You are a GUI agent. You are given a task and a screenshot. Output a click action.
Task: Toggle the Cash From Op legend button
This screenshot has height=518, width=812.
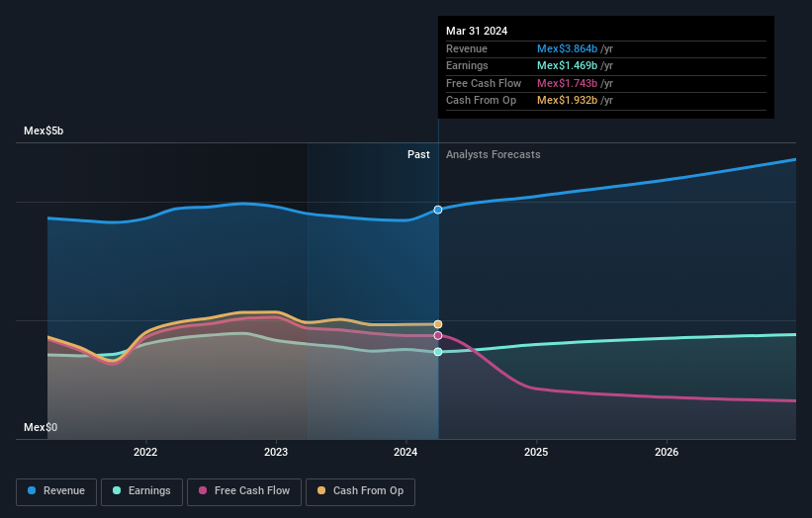pyautogui.click(x=360, y=491)
